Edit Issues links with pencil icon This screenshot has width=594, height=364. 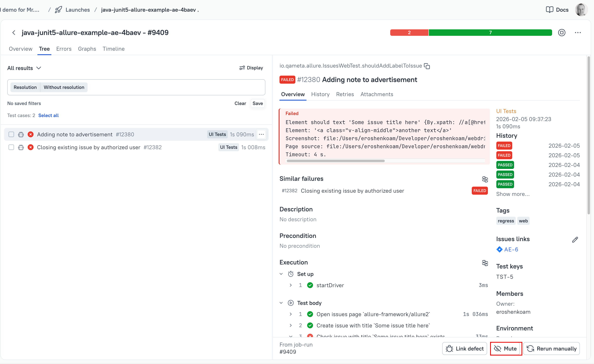[575, 240]
